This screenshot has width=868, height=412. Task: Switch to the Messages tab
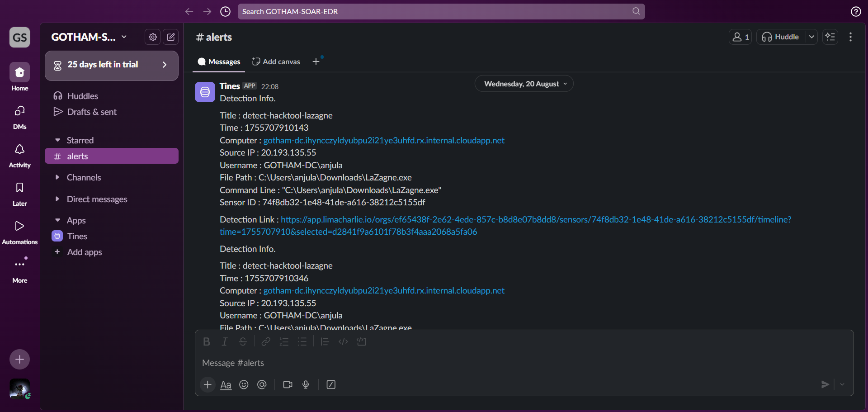[x=219, y=62]
